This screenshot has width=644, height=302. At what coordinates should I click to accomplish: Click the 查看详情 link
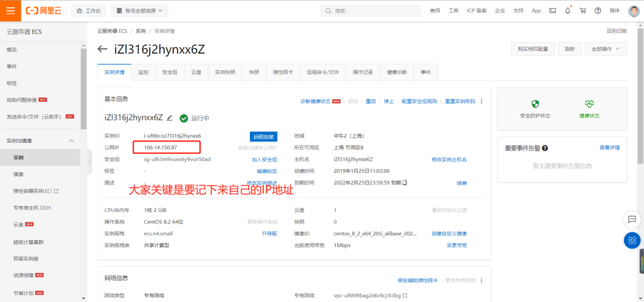(x=609, y=148)
